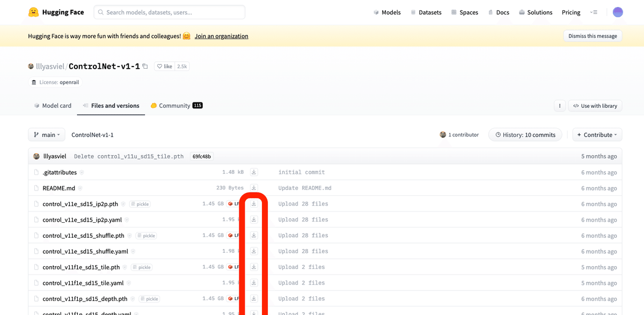The image size is (644, 315).
Task: Open file control_v11f1p_sd15_depth.pth
Action: [x=85, y=299]
